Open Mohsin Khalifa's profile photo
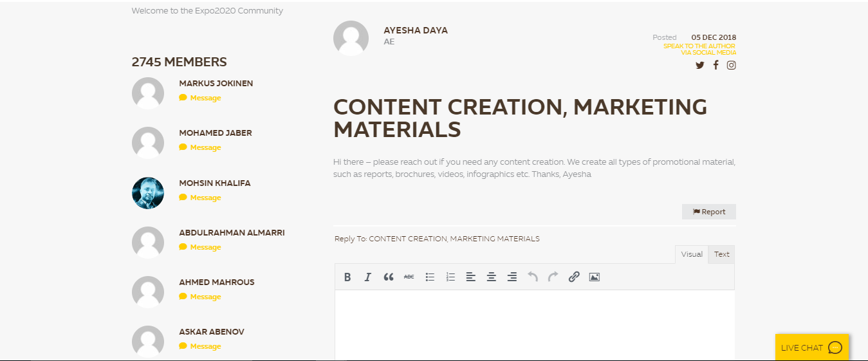The image size is (868, 361). point(148,193)
